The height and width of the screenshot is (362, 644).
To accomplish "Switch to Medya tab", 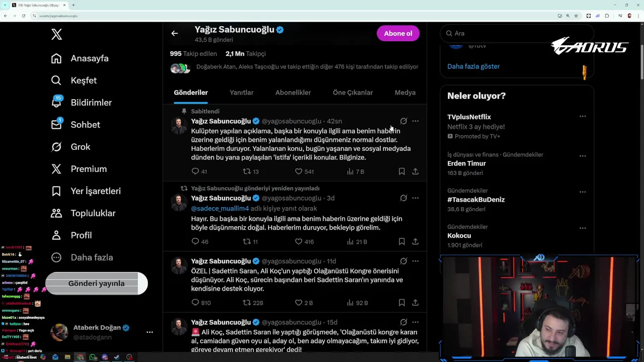I will point(405,93).
